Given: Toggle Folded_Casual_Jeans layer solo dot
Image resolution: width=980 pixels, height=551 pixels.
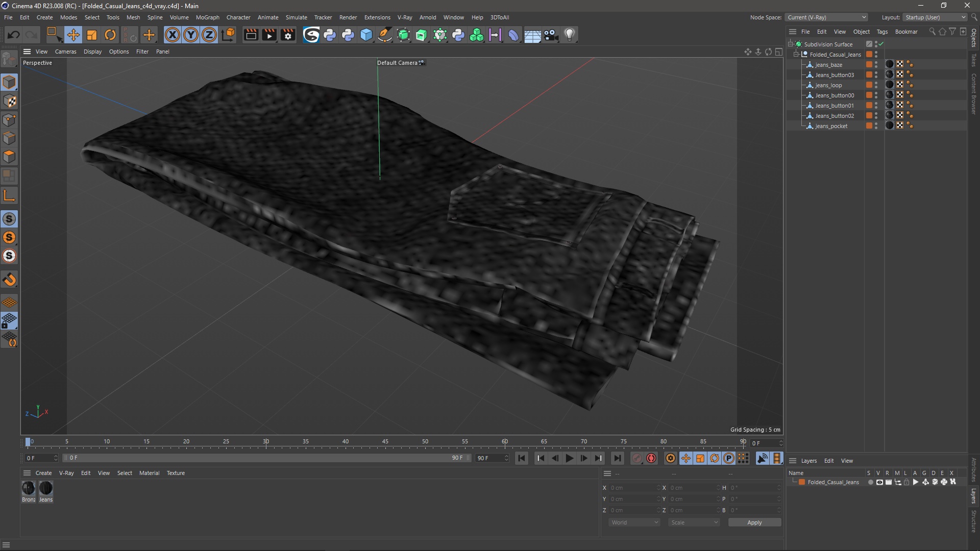Looking at the screenshot, I should click(x=870, y=482).
